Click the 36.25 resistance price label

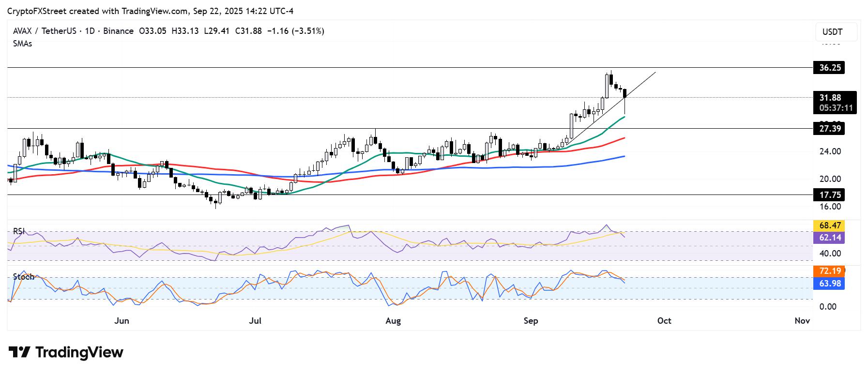(x=829, y=68)
